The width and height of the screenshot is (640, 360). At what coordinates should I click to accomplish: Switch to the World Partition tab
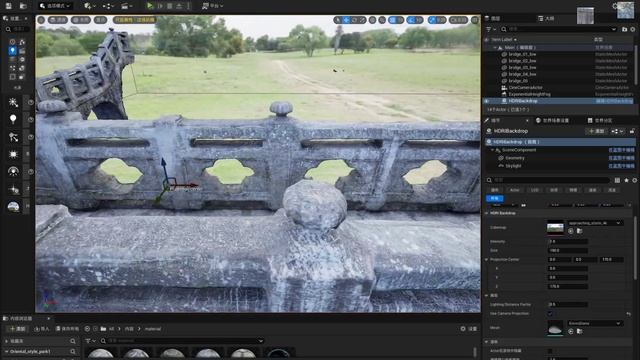[x=600, y=120]
